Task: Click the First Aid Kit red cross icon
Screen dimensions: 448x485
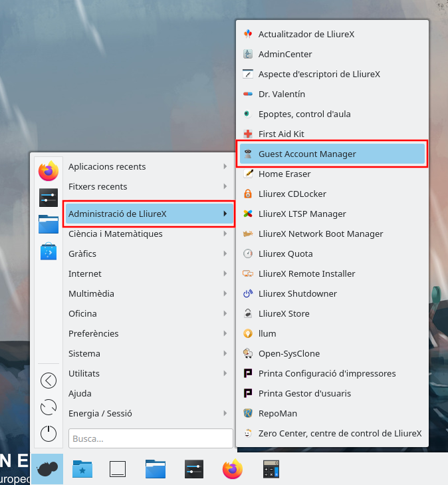Action: (249, 134)
